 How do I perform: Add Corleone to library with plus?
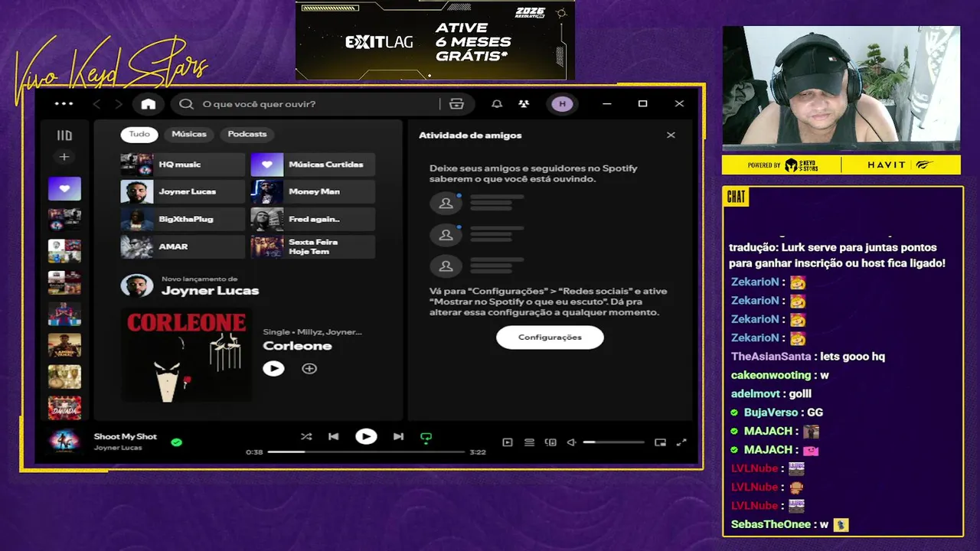click(309, 369)
